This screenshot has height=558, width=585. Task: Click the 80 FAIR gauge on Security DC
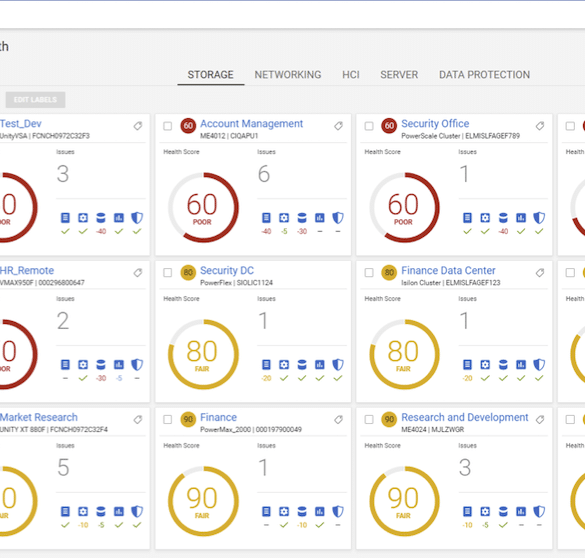point(203,354)
